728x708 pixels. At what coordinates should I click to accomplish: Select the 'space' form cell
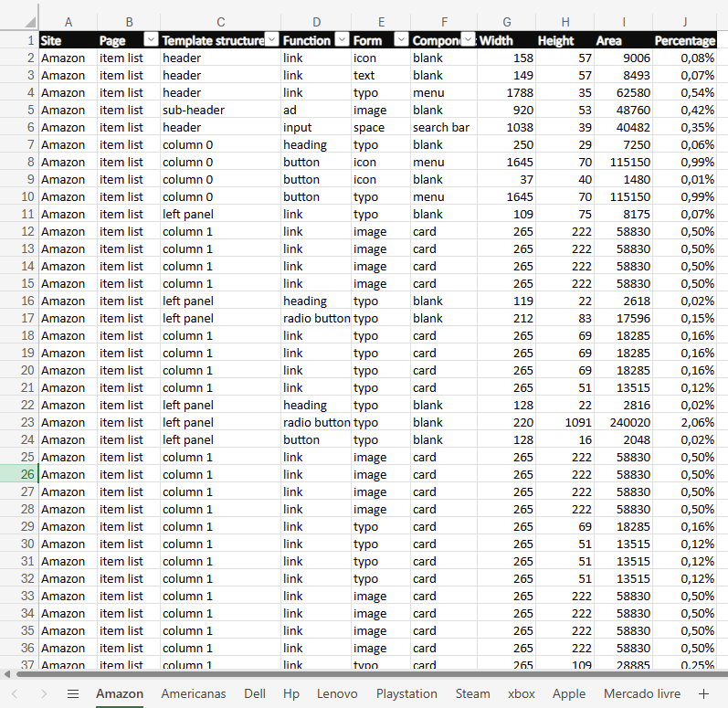pyautogui.click(x=381, y=127)
